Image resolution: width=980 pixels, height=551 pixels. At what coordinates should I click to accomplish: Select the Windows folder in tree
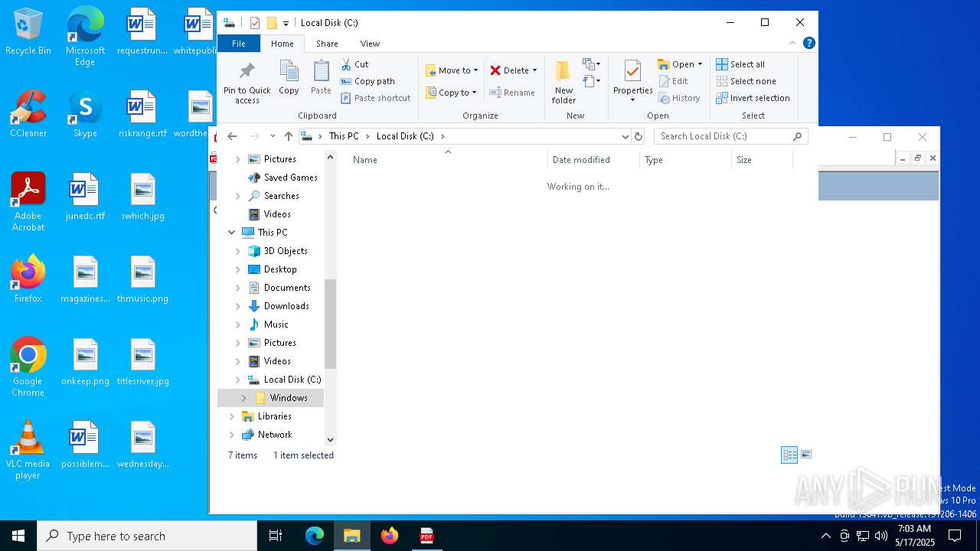pyautogui.click(x=289, y=398)
